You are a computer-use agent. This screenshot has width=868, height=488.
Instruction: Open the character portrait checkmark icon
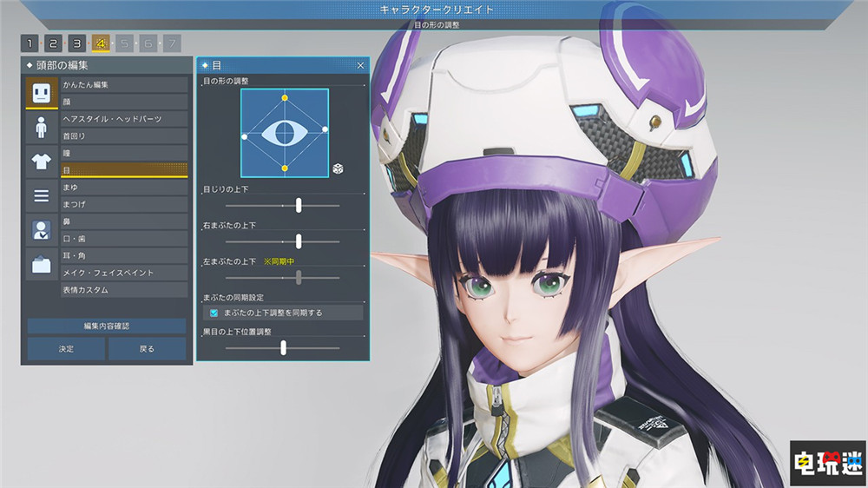tap(42, 230)
